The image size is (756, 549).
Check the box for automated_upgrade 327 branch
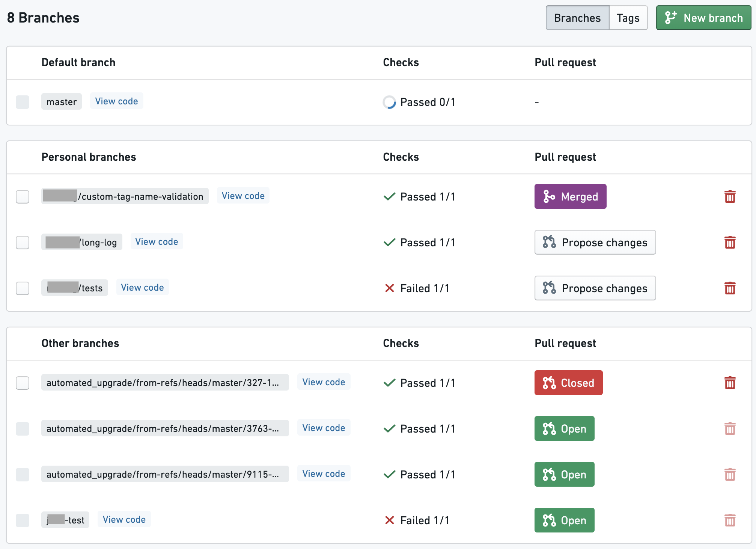point(23,383)
